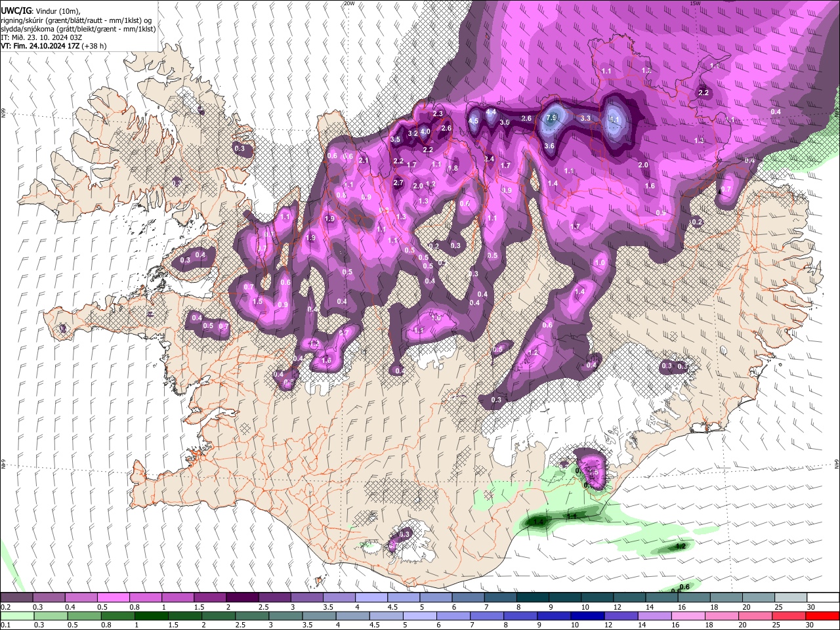840x630 pixels.
Task: Click the 4.4 value label on the map
Action: [x=491, y=112]
